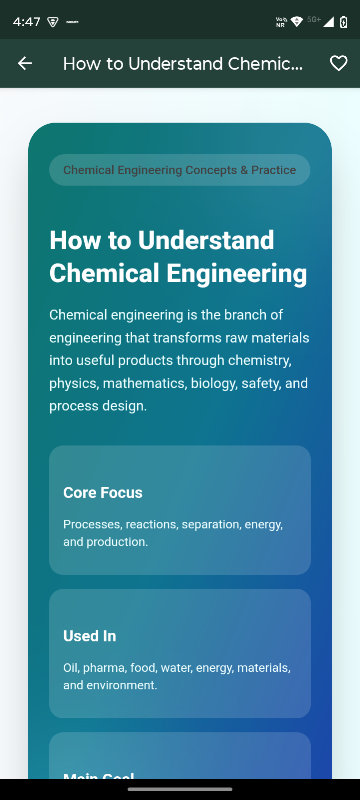Tap the small notification dash icon in status bar
The image size is (360, 800).
click(x=72, y=22)
